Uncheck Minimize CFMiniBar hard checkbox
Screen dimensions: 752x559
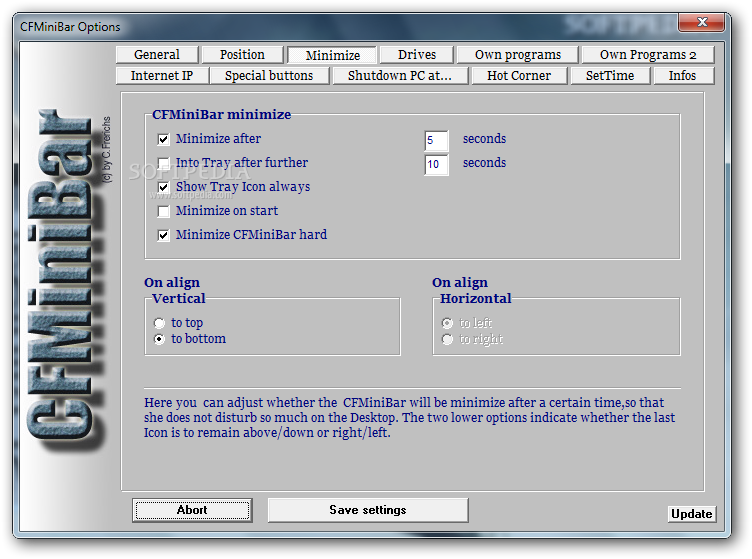point(164,235)
